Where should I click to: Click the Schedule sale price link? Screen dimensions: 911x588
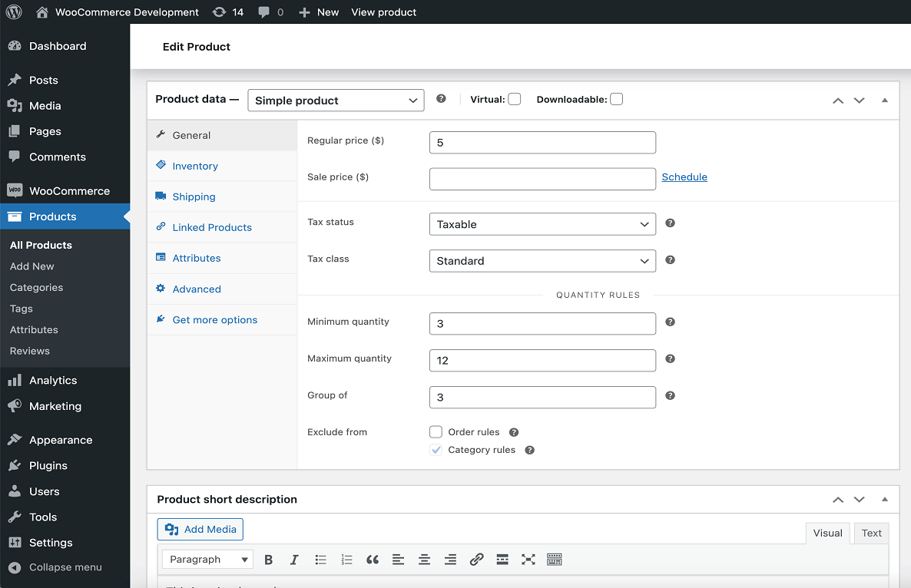pos(684,177)
